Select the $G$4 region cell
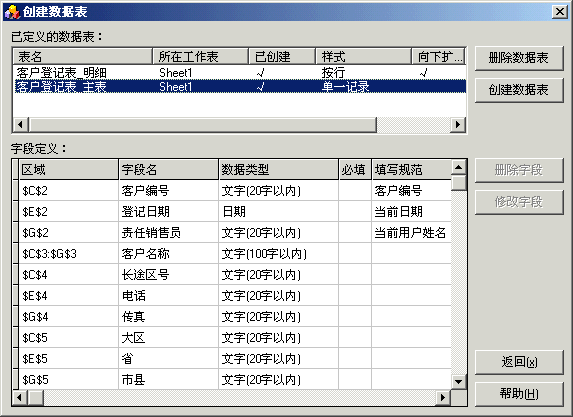The height and width of the screenshot is (417, 573). (69, 317)
